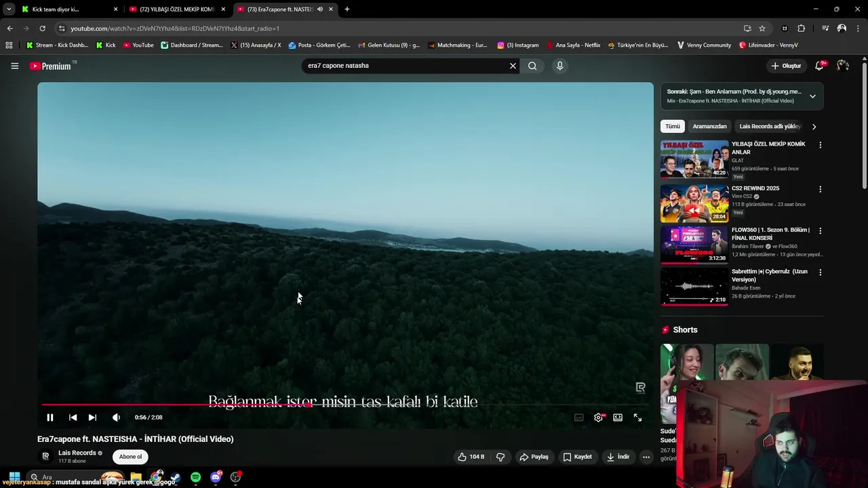Open Spotify from taskbar
This screenshot has height=488, width=868.
(195, 477)
